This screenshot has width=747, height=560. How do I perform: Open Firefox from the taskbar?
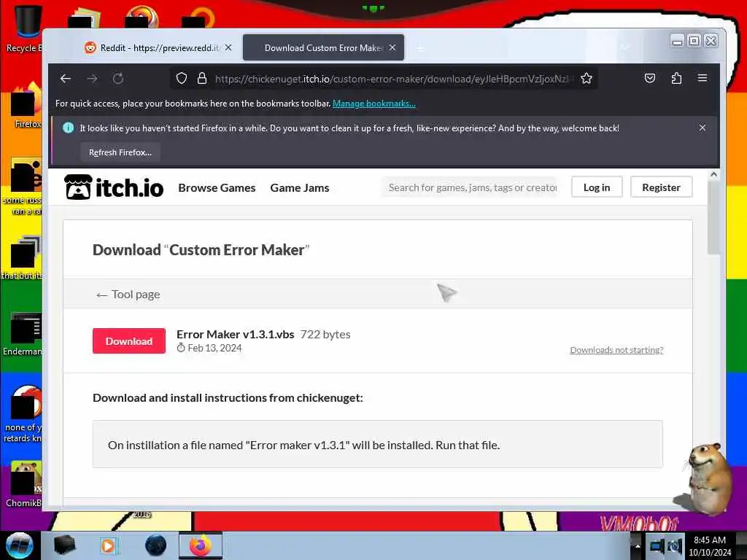click(x=200, y=545)
